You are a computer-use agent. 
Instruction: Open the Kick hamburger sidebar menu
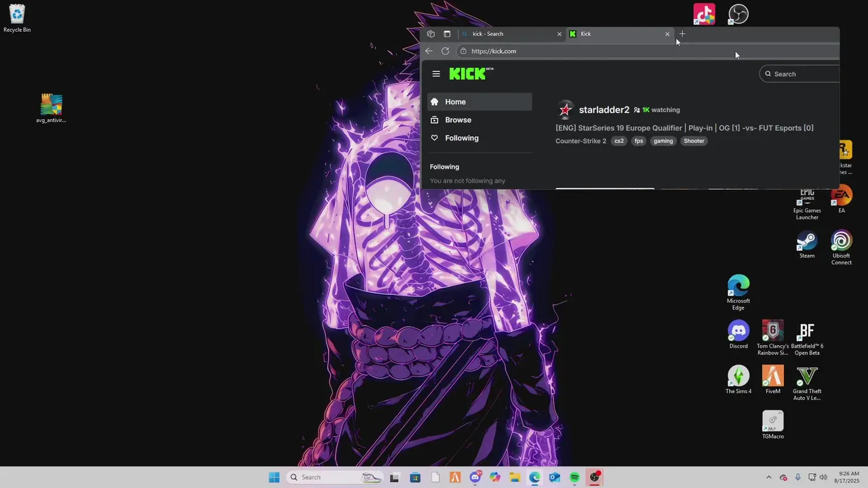436,74
